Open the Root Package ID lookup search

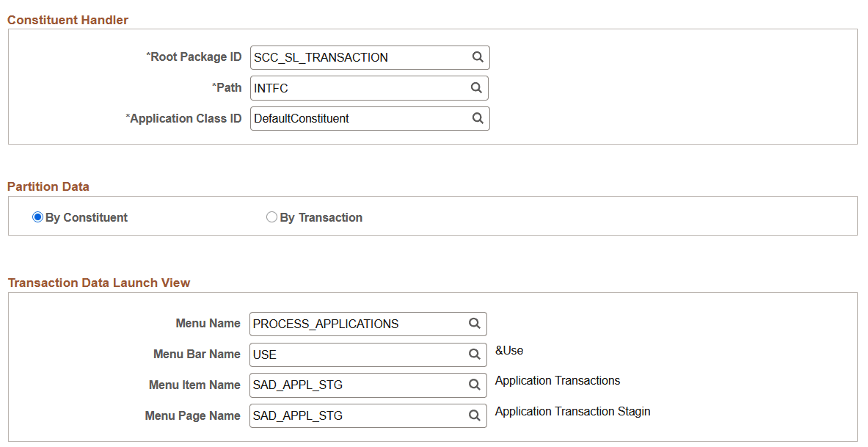coord(478,57)
